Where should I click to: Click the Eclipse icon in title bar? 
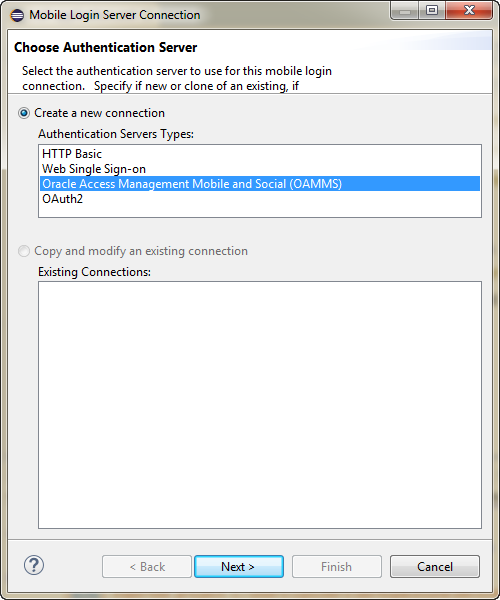click(x=17, y=15)
